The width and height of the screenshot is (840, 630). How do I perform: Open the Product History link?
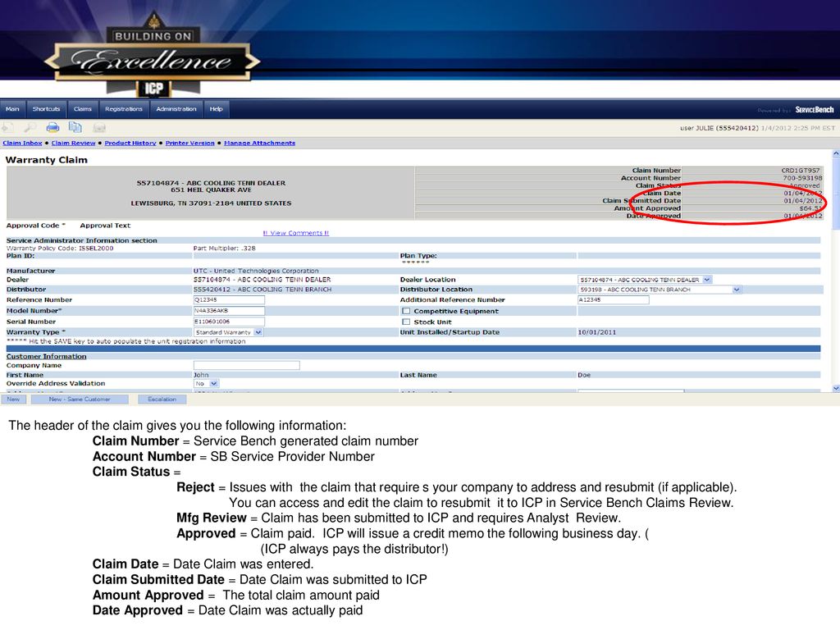(130, 143)
